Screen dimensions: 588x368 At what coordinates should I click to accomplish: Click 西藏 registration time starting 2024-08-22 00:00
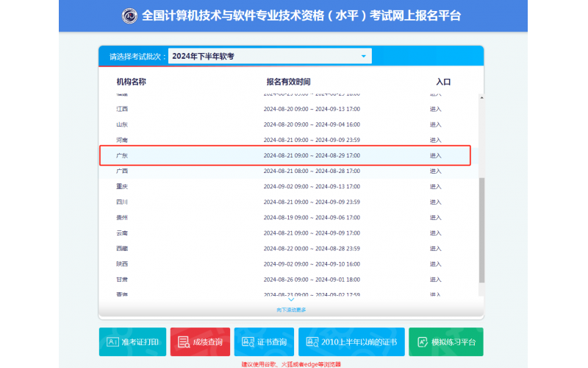coord(312,249)
